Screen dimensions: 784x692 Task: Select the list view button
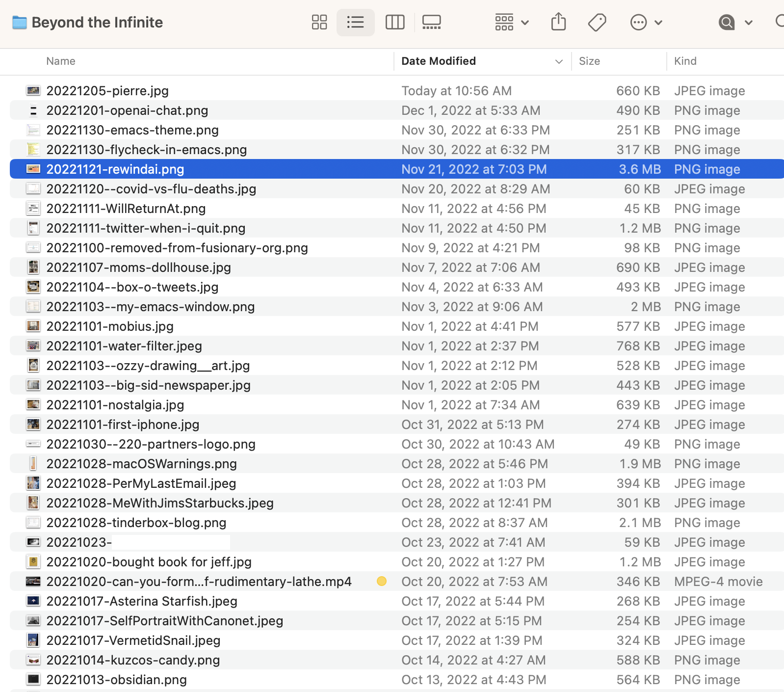355,22
